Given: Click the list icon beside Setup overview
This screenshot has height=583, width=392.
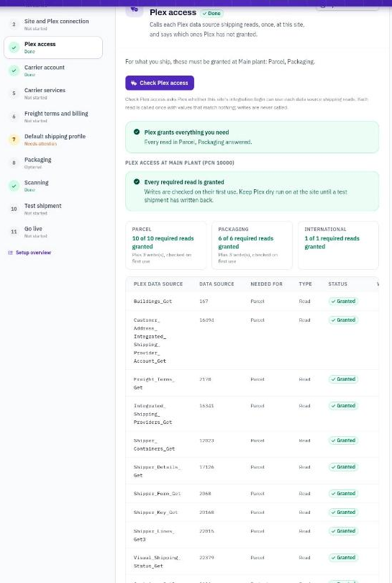Looking at the screenshot, I should pos(10,253).
